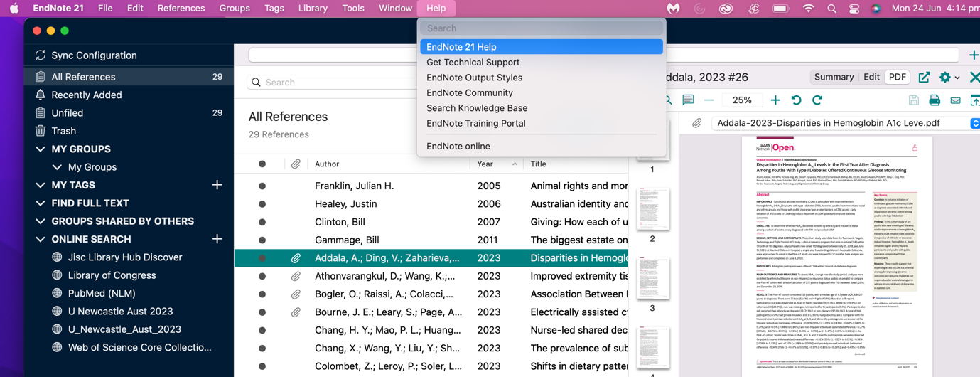The width and height of the screenshot is (980, 377).
Task: Collapse the ONLINE SEARCH section
Action: [41, 239]
